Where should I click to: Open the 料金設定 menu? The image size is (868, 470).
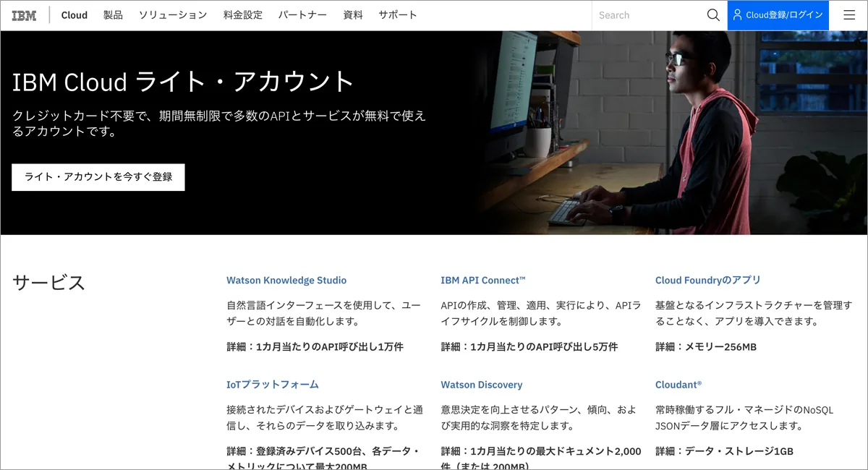pyautogui.click(x=243, y=15)
